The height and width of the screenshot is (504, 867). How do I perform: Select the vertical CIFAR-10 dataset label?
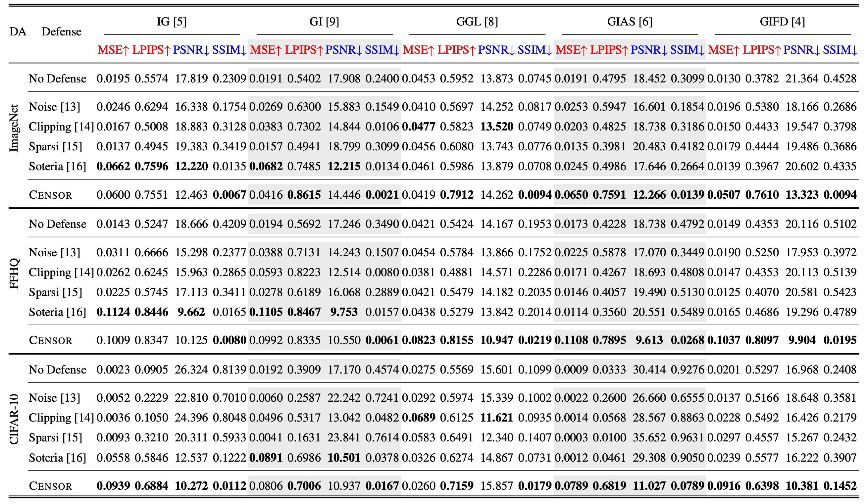point(14,419)
